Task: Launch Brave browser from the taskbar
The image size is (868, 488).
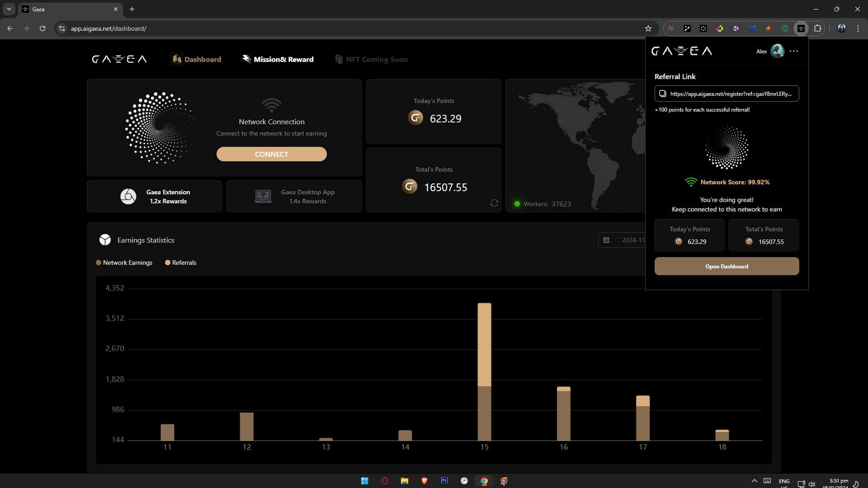Action: point(425,481)
